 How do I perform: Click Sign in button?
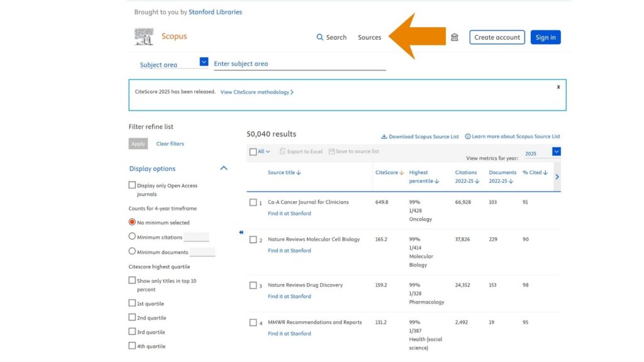(545, 37)
